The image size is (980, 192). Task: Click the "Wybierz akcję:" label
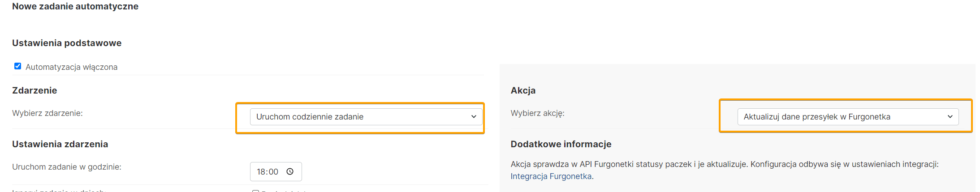[x=537, y=113]
